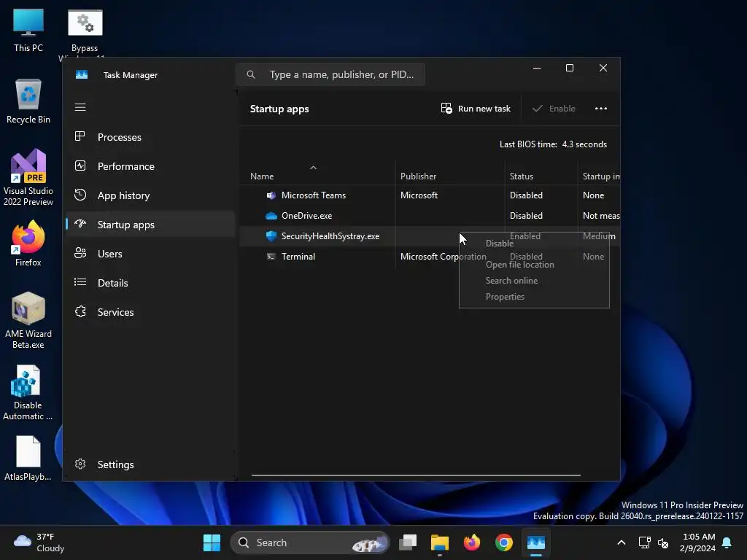Open the Windows Start button

click(212, 542)
